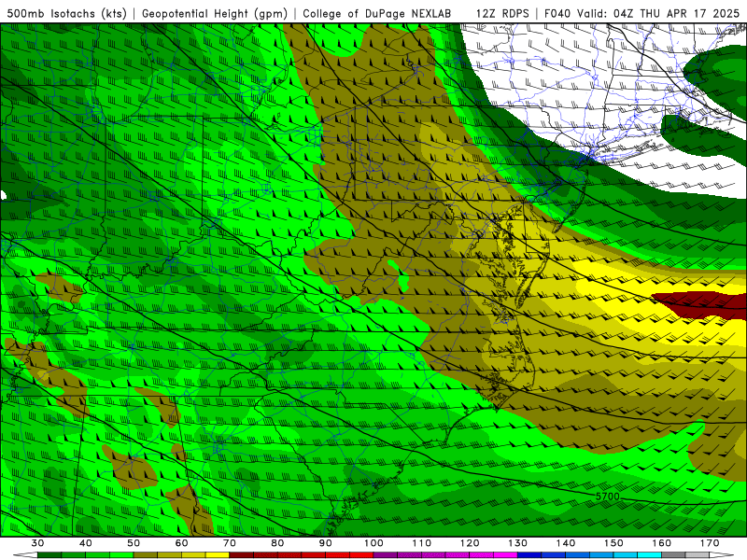This screenshot has width=747, height=560.
Task: Pick the dark blue swatch starting at 130
Action: (529, 555)
